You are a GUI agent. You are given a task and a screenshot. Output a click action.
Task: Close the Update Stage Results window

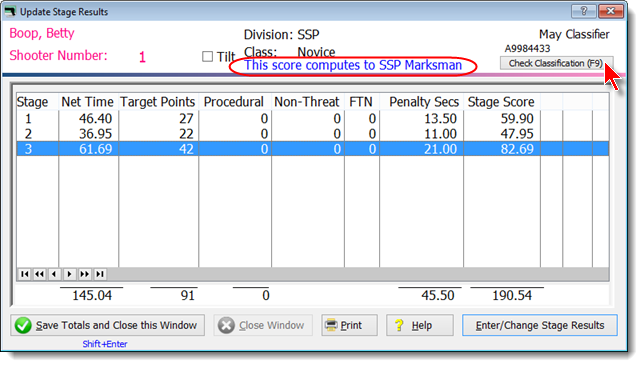click(611, 11)
